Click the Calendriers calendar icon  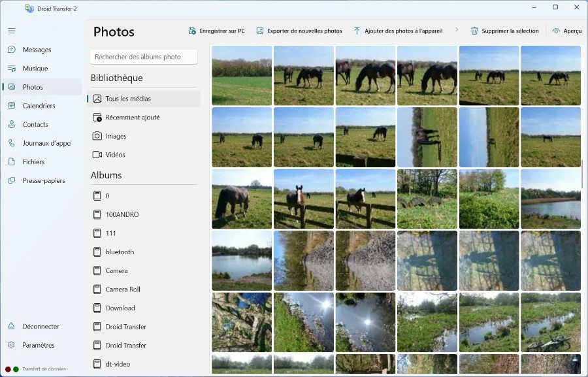12,106
